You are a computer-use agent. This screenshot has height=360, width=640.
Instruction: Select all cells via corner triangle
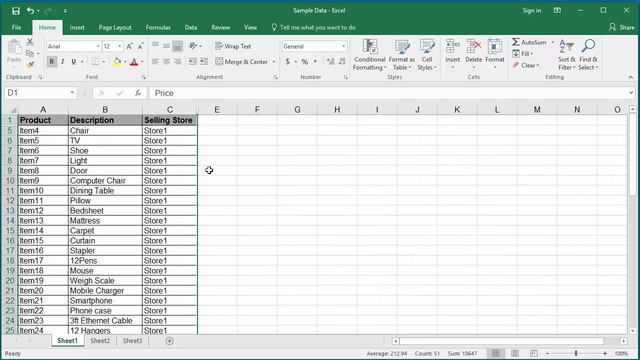pyautogui.click(x=12, y=110)
